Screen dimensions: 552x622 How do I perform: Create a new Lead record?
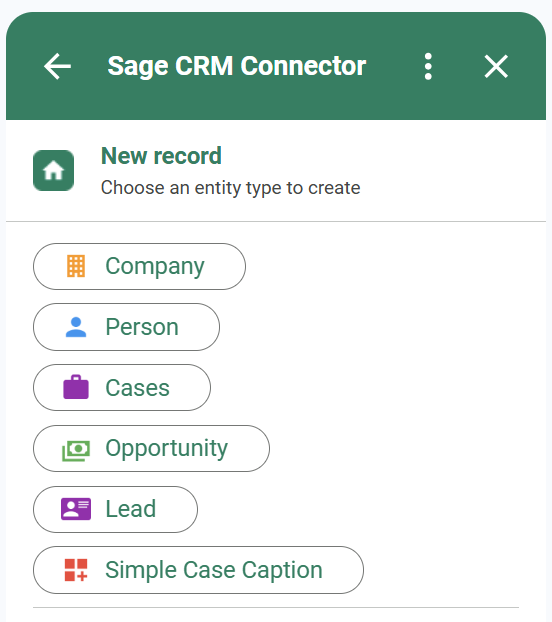click(x=115, y=509)
